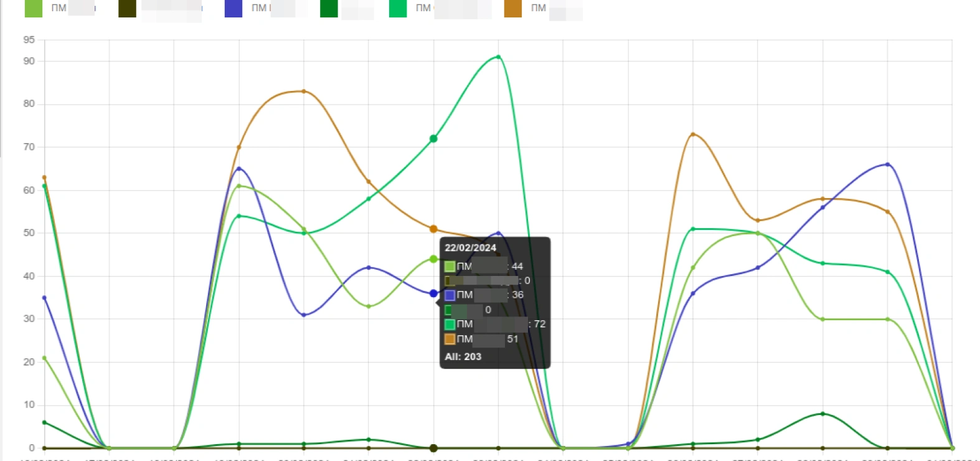Select blue point near 50
Screen dimensions: 980x461
pyautogui.click(x=498, y=233)
